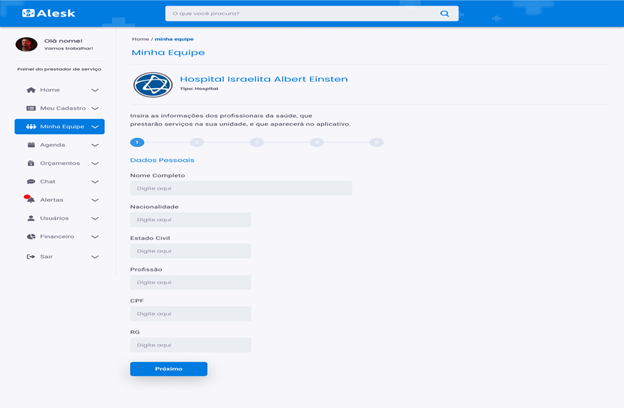Select step 4 in progress indicator
624x411 pixels.
317,142
